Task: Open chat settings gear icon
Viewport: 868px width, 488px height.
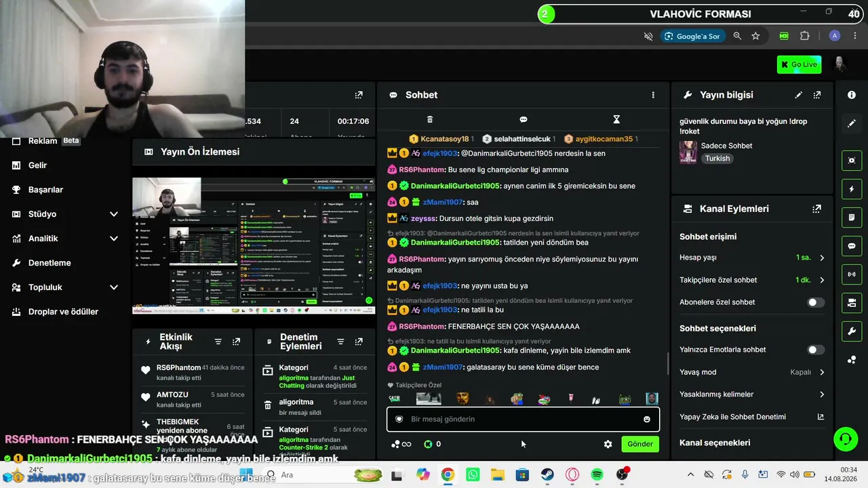Action: 608,445
